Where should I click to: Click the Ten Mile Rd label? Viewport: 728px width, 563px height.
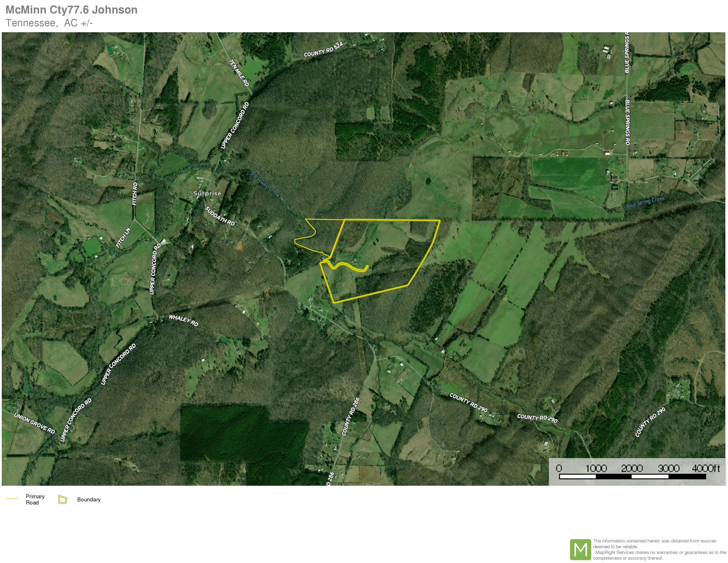click(239, 73)
